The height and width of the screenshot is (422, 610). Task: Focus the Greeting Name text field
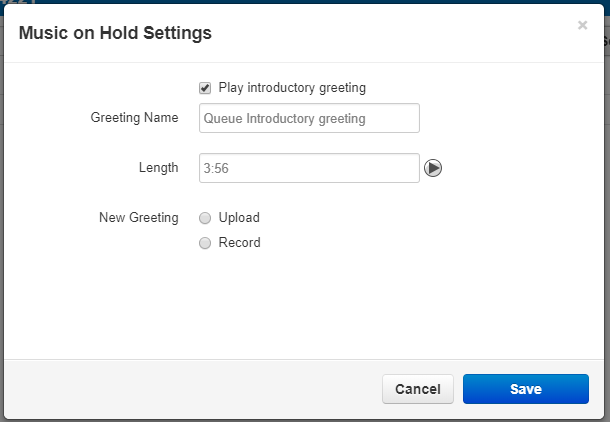point(309,118)
